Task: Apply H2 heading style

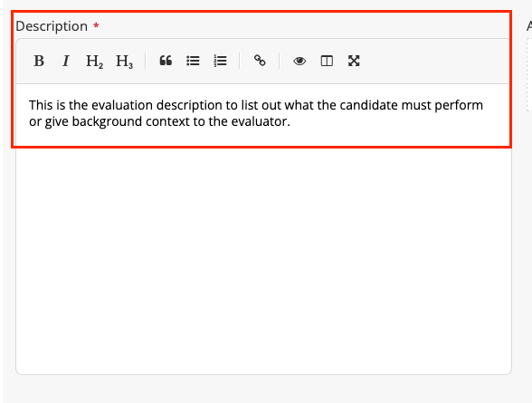Action: click(x=94, y=61)
